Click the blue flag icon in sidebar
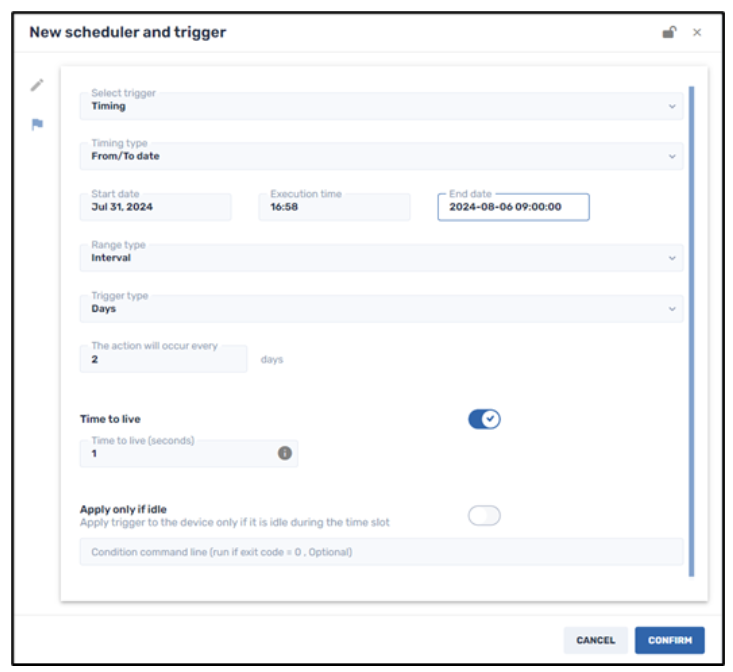 pyautogui.click(x=37, y=125)
